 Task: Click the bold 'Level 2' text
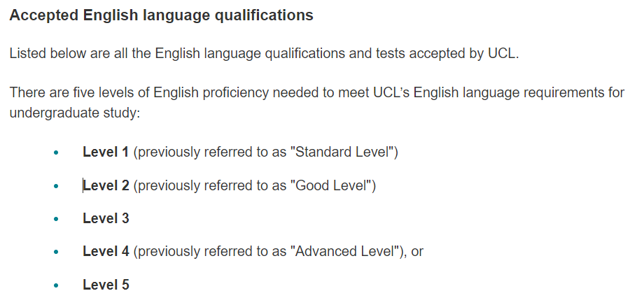tap(106, 185)
